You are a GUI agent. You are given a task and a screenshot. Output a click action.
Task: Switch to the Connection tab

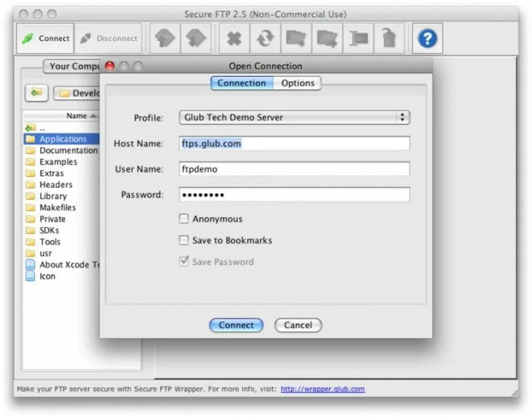point(241,83)
